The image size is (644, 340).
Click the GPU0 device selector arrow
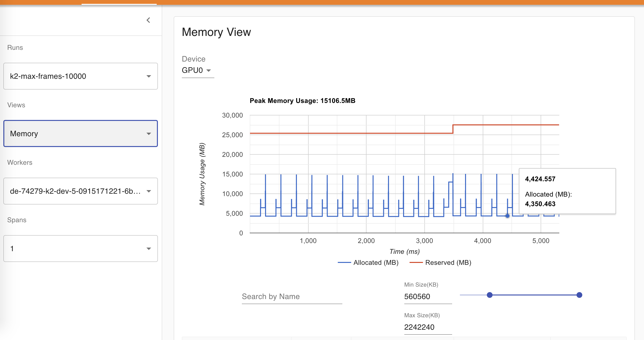[209, 70]
